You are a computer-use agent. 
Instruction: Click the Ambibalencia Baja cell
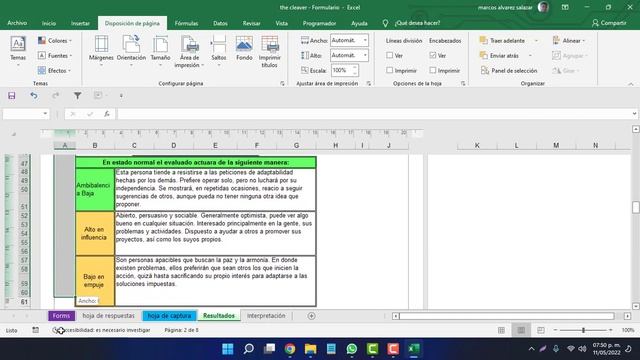point(95,189)
